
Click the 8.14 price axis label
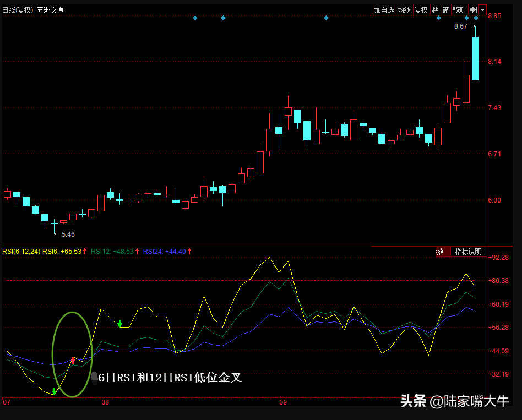pos(494,62)
